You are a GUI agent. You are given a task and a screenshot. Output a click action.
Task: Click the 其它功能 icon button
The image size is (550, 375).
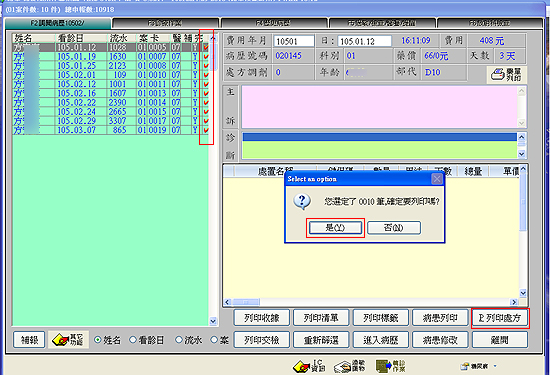tap(68, 340)
